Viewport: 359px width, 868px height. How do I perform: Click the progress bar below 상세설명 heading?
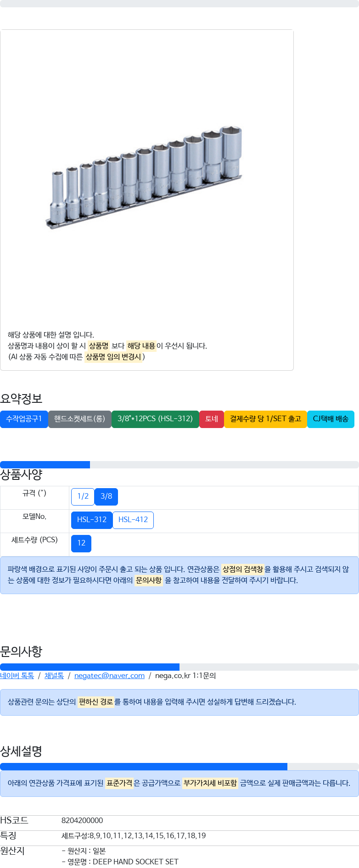pos(179,767)
